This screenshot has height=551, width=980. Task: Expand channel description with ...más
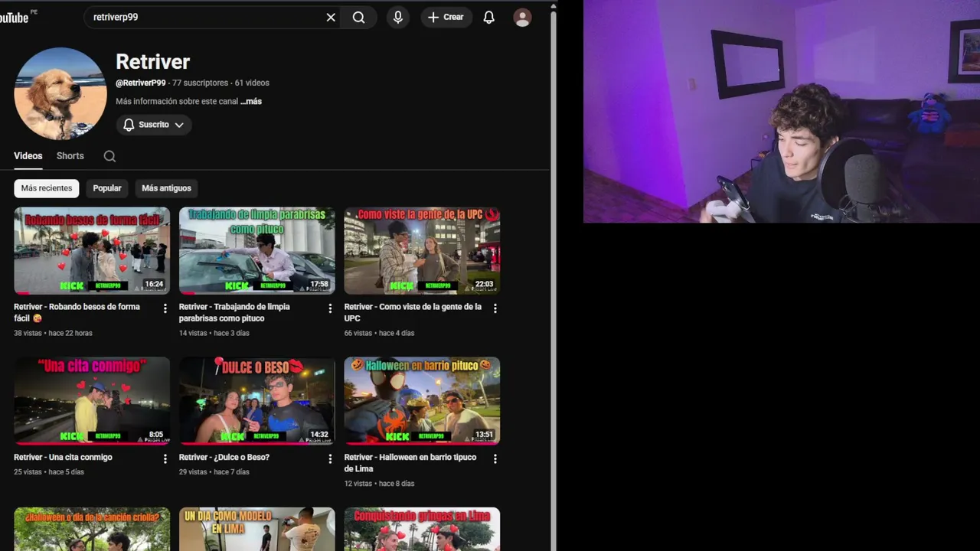251,101
